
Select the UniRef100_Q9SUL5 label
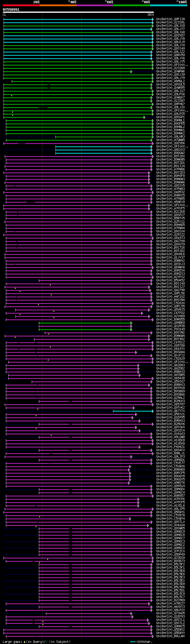click(x=170, y=85)
